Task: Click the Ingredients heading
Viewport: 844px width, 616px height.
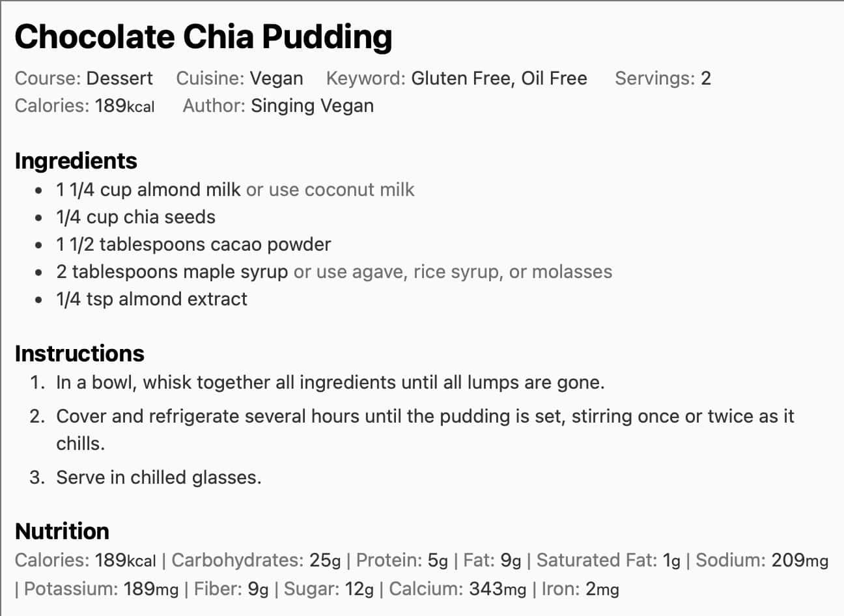Action: pos(76,161)
